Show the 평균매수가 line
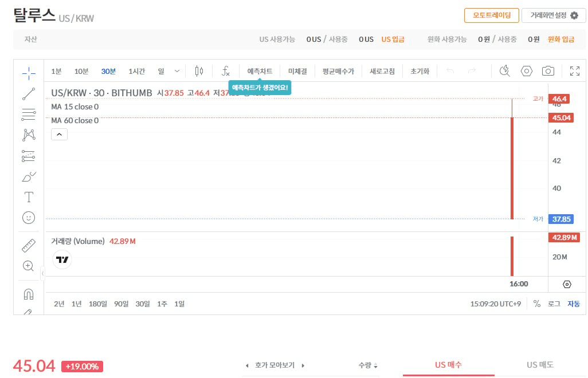Image resolution: width=588 pixels, height=378 pixels. 338,71
